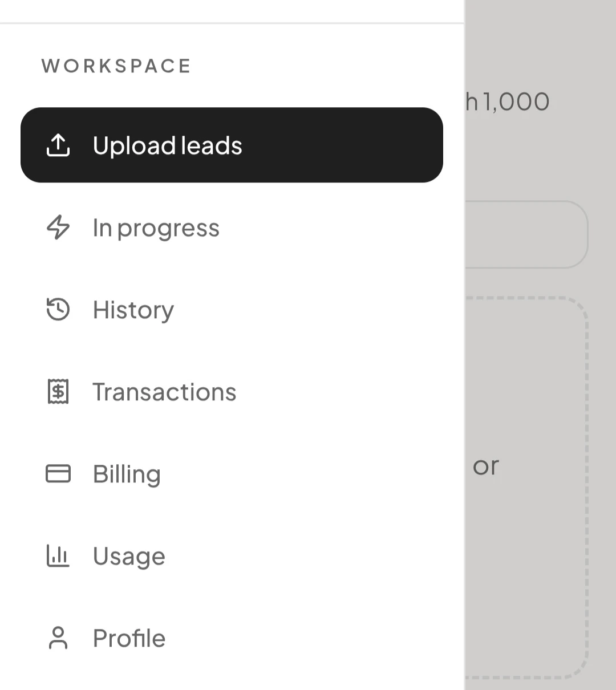The width and height of the screenshot is (616, 690).
Task: Click the rounded input field behind the menu
Action: (525, 234)
